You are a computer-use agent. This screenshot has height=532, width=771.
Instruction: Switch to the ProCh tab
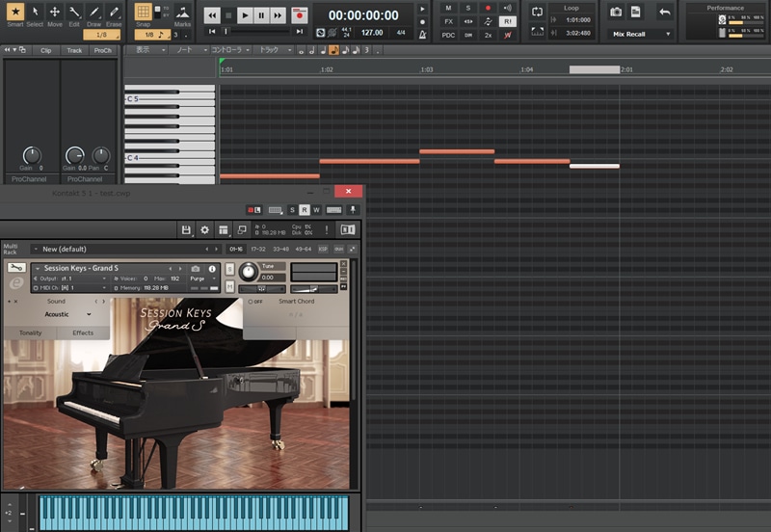(x=103, y=50)
